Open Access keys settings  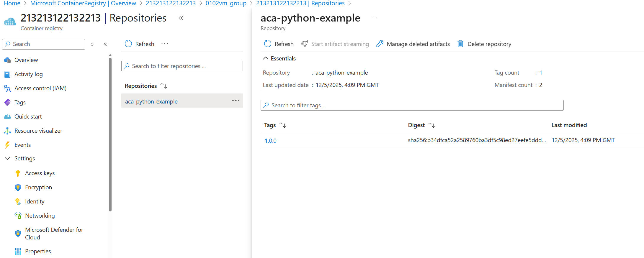click(x=40, y=173)
